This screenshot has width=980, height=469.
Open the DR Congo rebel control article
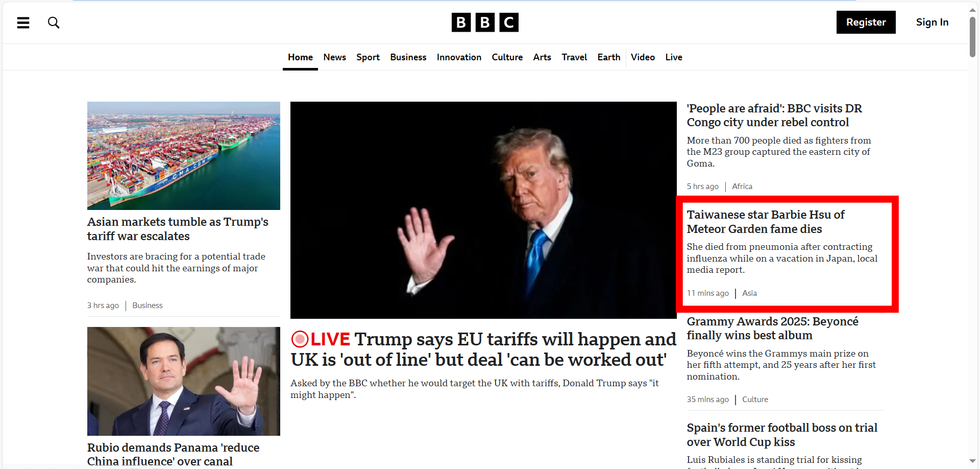[774, 115]
